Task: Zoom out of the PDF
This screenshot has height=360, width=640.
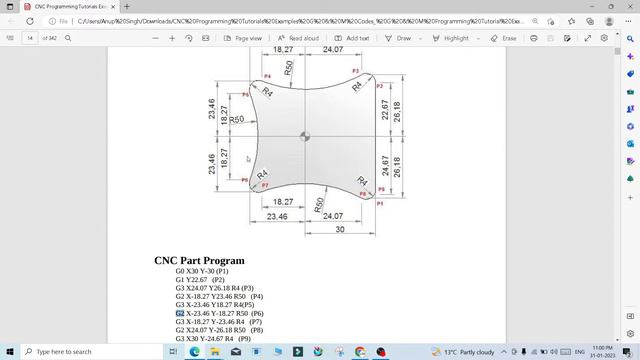Action: (155, 38)
